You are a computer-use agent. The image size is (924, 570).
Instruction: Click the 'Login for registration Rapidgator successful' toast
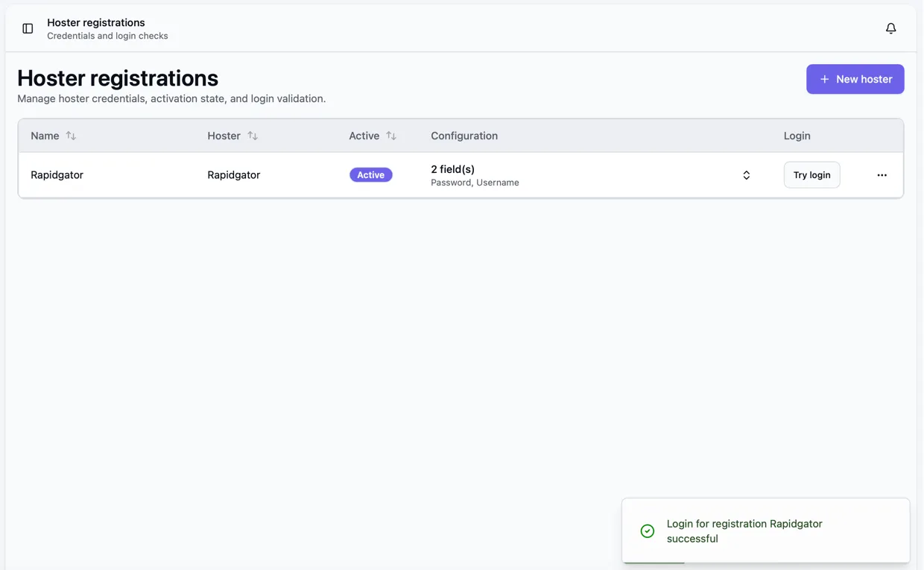(x=765, y=531)
